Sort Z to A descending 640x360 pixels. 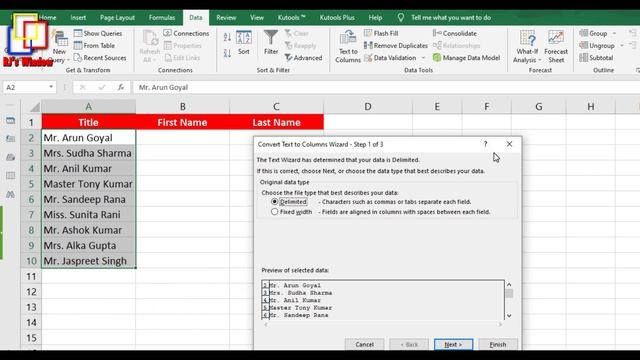coord(227,53)
